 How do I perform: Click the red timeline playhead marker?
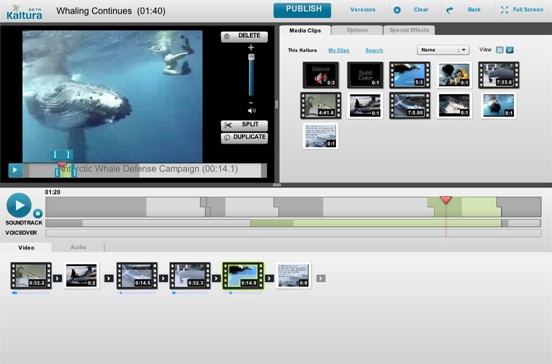pyautogui.click(x=446, y=200)
